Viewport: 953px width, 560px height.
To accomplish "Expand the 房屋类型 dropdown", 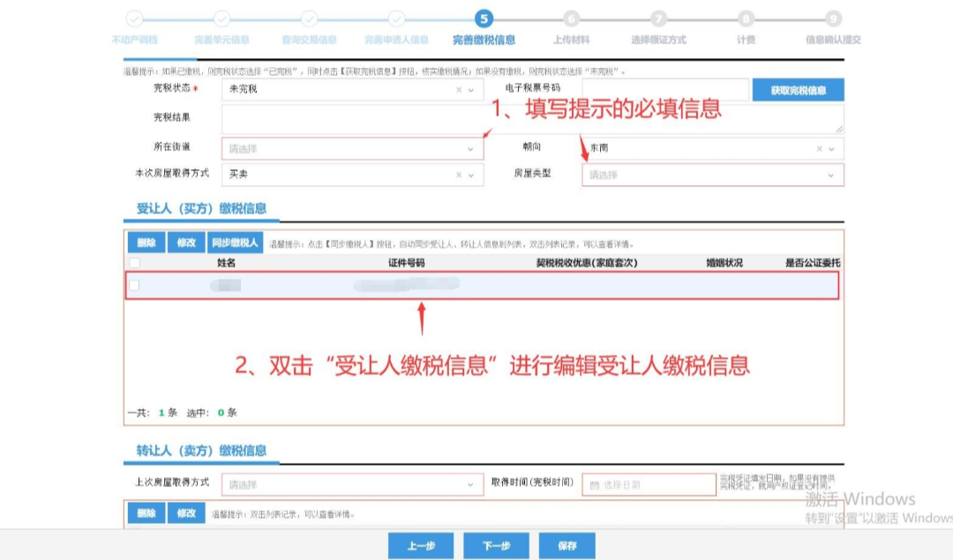I will (713, 175).
